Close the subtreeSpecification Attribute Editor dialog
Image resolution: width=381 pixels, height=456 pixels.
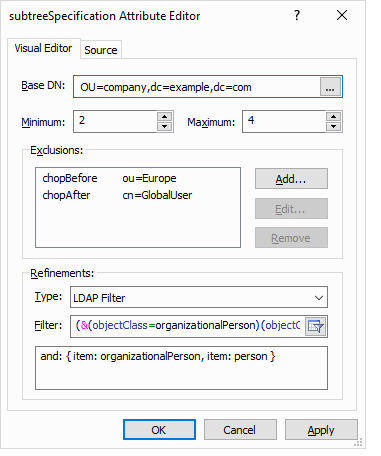point(342,15)
